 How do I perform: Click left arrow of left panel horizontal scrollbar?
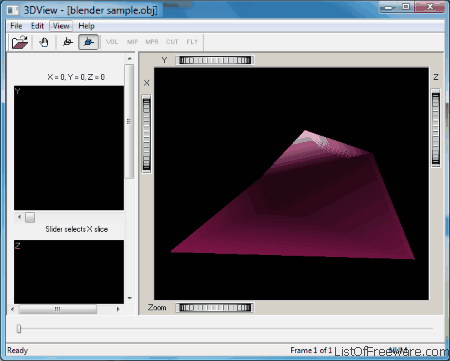12,309
